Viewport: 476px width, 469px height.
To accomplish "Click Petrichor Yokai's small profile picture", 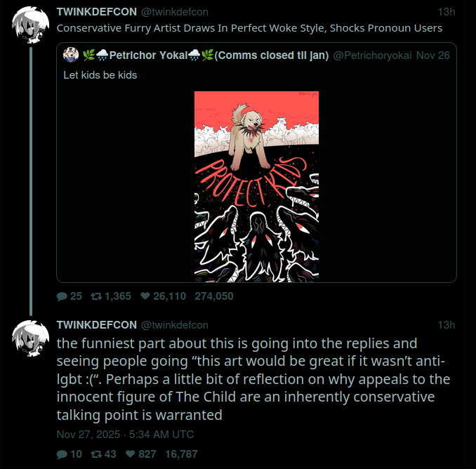I will pos(70,55).
